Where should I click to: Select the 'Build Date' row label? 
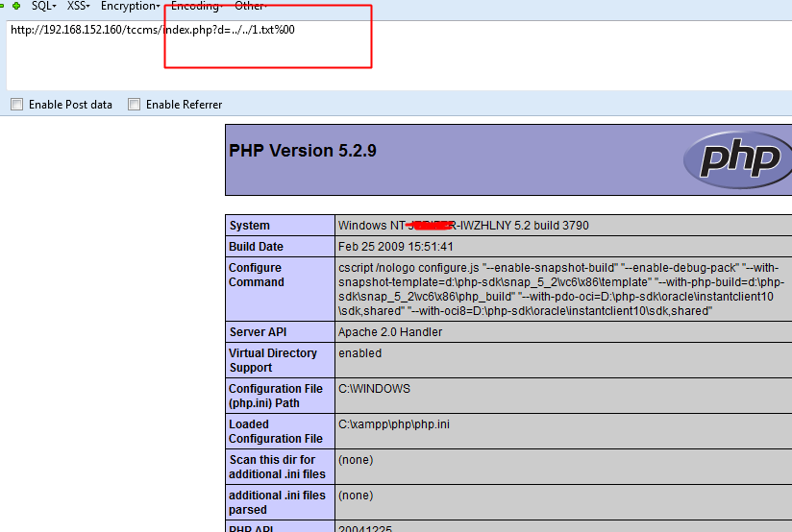pos(256,247)
